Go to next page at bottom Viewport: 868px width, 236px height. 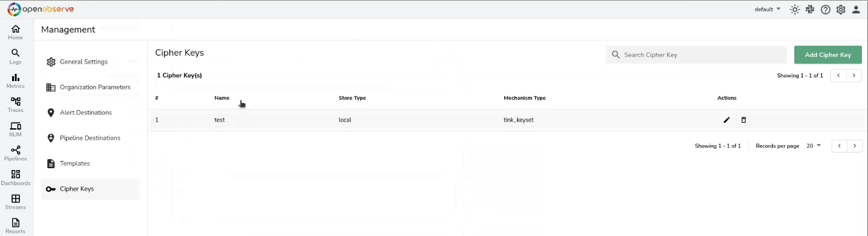(855, 146)
